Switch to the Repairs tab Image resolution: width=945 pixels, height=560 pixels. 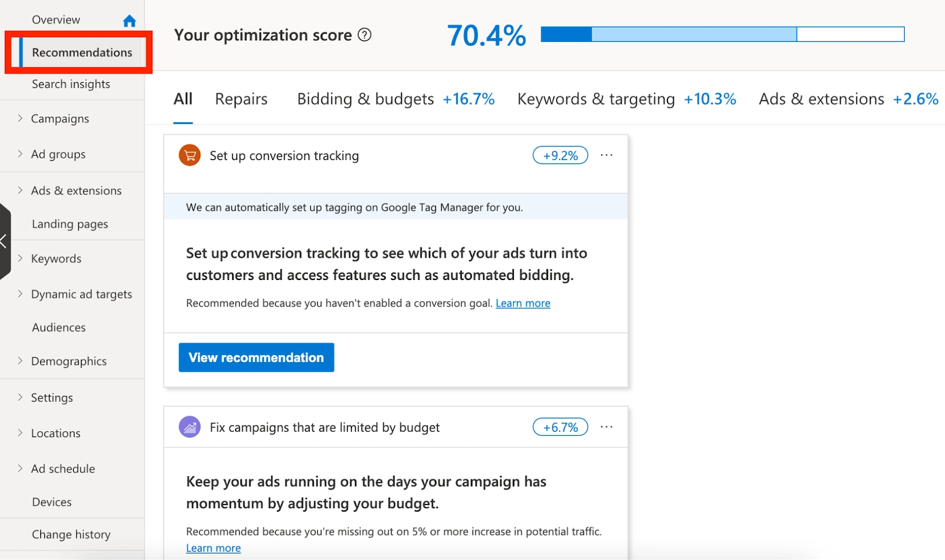tap(241, 99)
